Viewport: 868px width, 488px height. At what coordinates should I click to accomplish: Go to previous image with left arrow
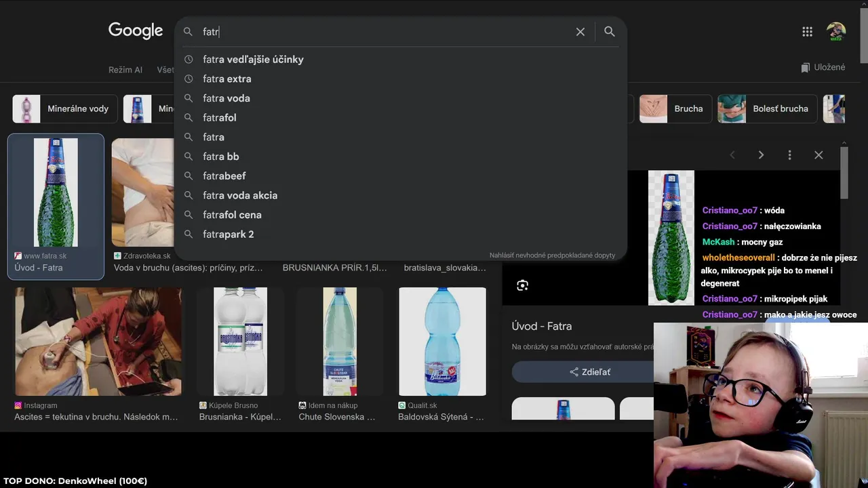tap(732, 155)
